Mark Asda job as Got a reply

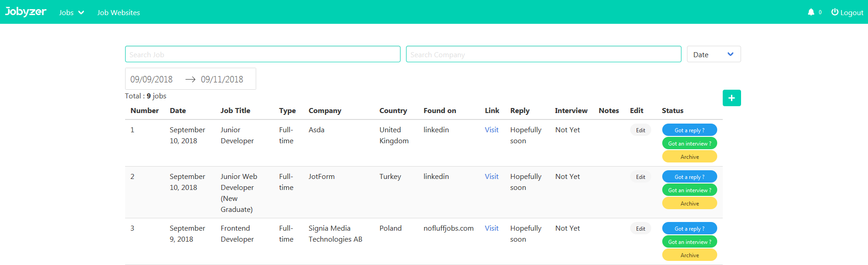(689, 130)
